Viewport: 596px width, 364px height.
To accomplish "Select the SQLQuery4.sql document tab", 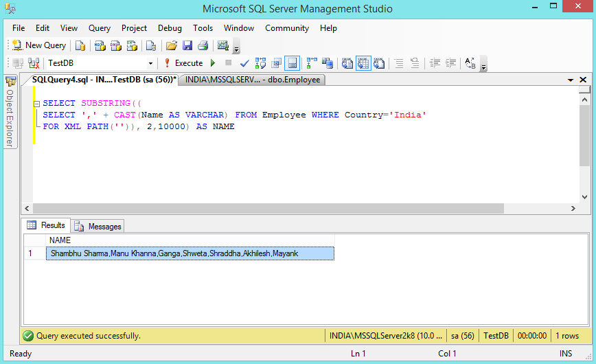I will pos(102,80).
